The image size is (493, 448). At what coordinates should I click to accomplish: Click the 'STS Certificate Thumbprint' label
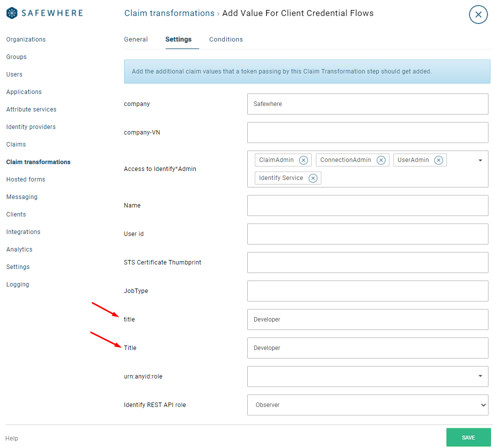point(162,262)
